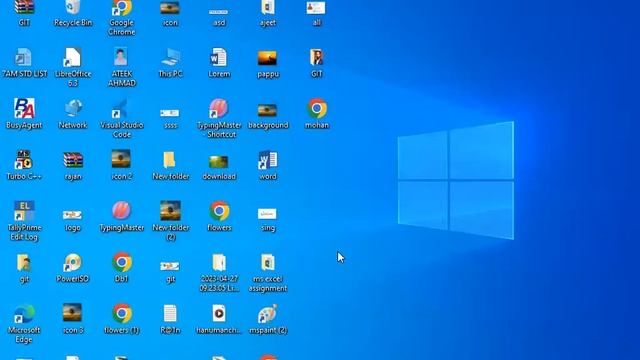
Task: Select the word shortcut icon
Action: (268, 166)
